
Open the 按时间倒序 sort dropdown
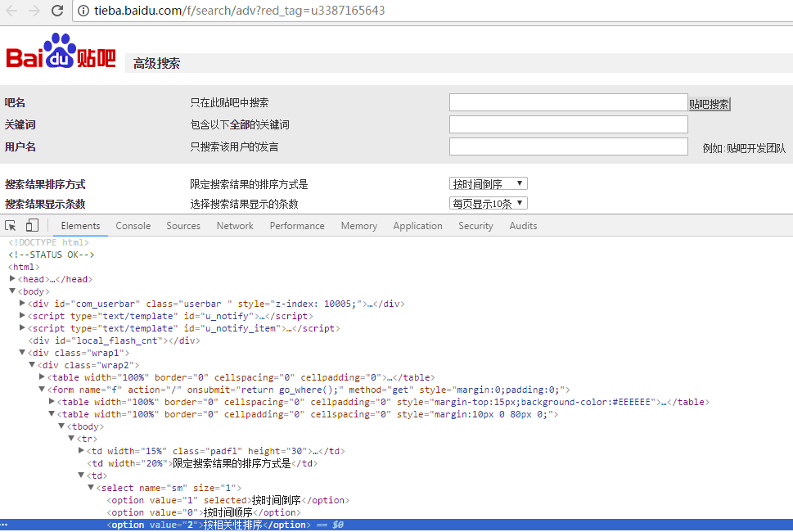[488, 183]
